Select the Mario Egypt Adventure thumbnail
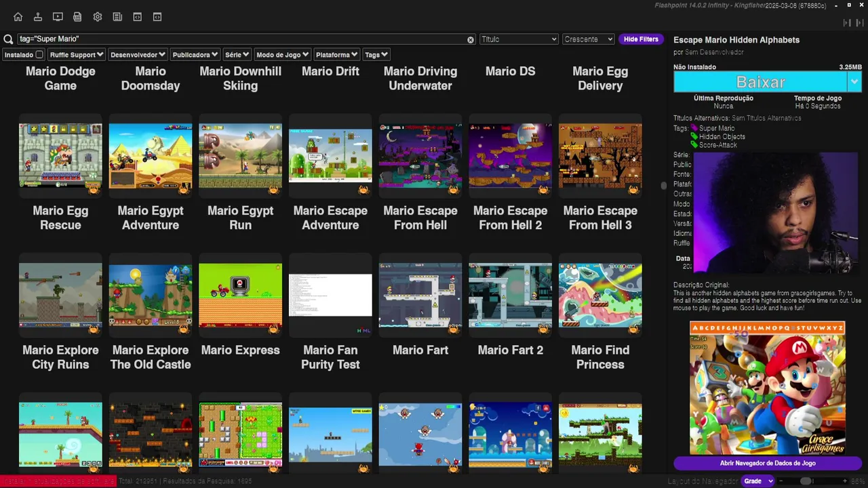Image resolution: width=868 pixels, height=488 pixels. (151, 156)
